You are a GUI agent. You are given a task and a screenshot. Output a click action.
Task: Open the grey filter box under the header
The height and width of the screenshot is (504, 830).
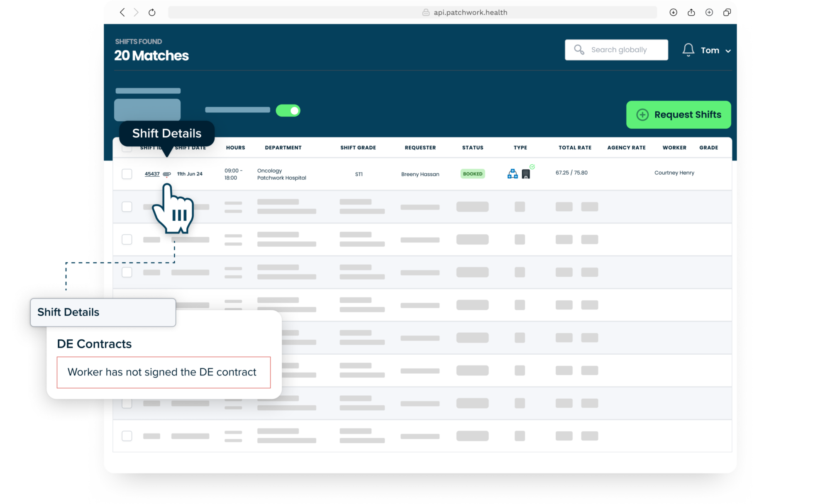(147, 110)
